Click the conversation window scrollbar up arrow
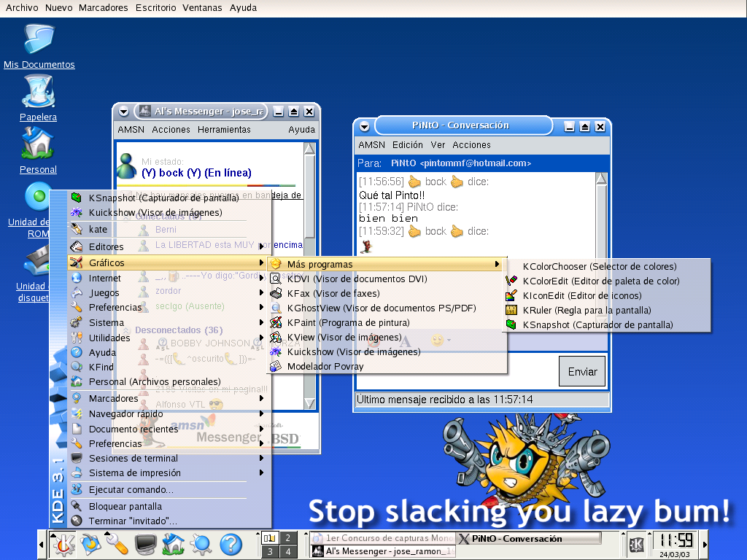The height and width of the screenshot is (560, 747). coord(601,179)
